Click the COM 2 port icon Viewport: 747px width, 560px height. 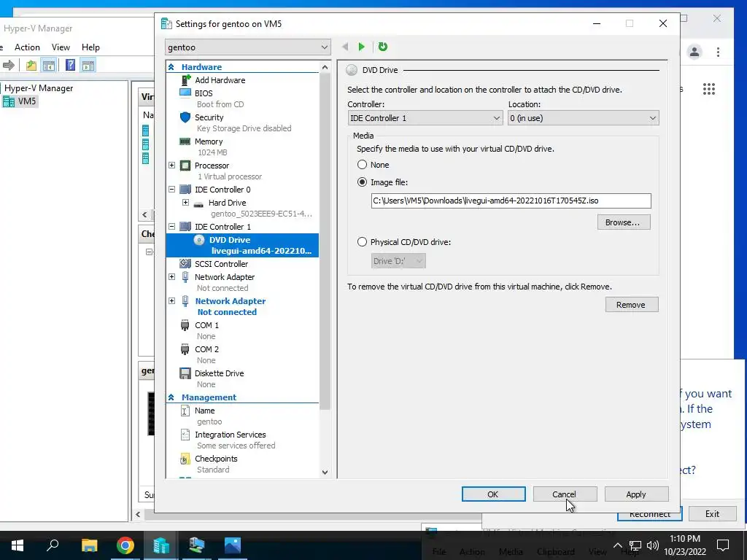185,349
